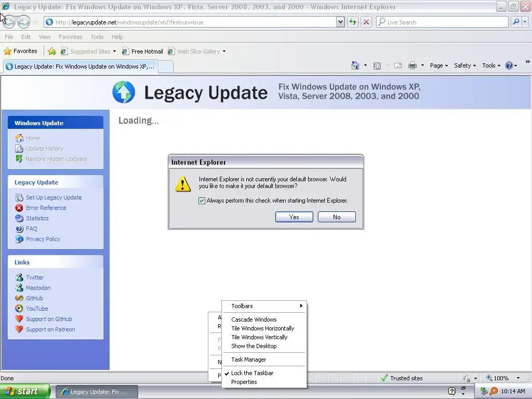Click the Legacy Update globe logo
This screenshot has width=532, height=399.
[x=124, y=92]
